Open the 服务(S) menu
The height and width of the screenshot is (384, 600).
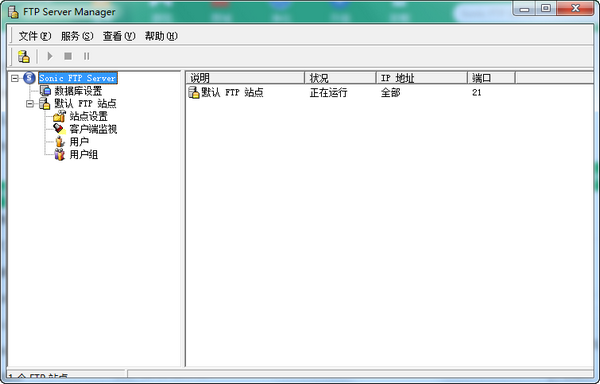point(77,36)
